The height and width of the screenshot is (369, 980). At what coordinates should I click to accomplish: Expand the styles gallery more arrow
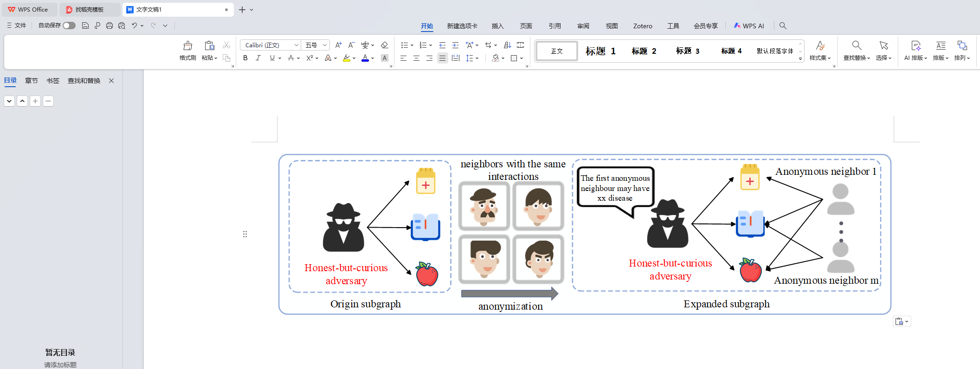click(x=800, y=59)
